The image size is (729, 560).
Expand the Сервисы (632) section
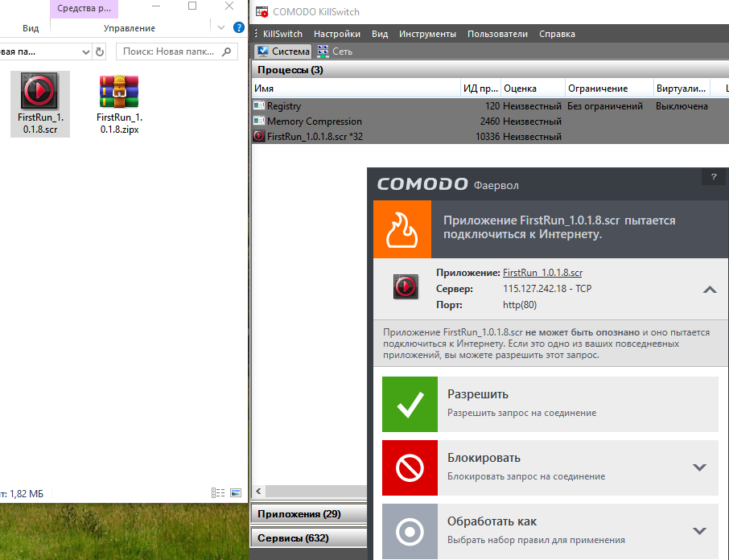[x=309, y=537]
